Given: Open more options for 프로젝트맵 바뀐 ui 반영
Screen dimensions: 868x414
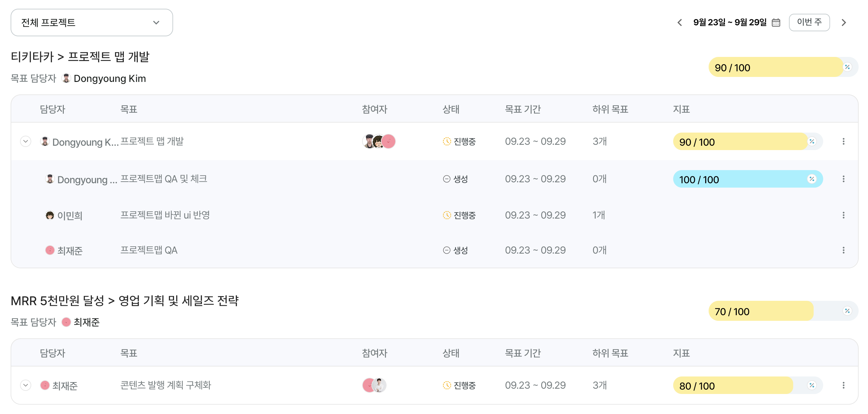Looking at the screenshot, I should coord(843,215).
